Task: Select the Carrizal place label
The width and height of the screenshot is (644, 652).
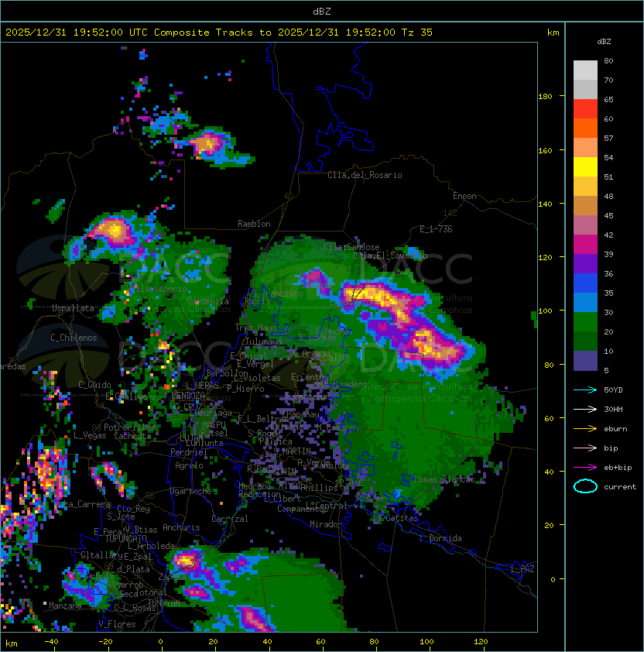Action: point(229,519)
